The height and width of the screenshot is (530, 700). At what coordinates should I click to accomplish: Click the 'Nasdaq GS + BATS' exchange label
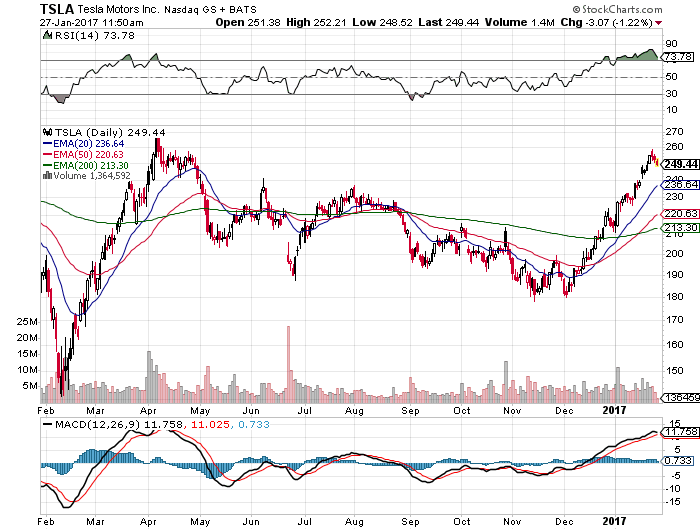pyautogui.click(x=210, y=9)
